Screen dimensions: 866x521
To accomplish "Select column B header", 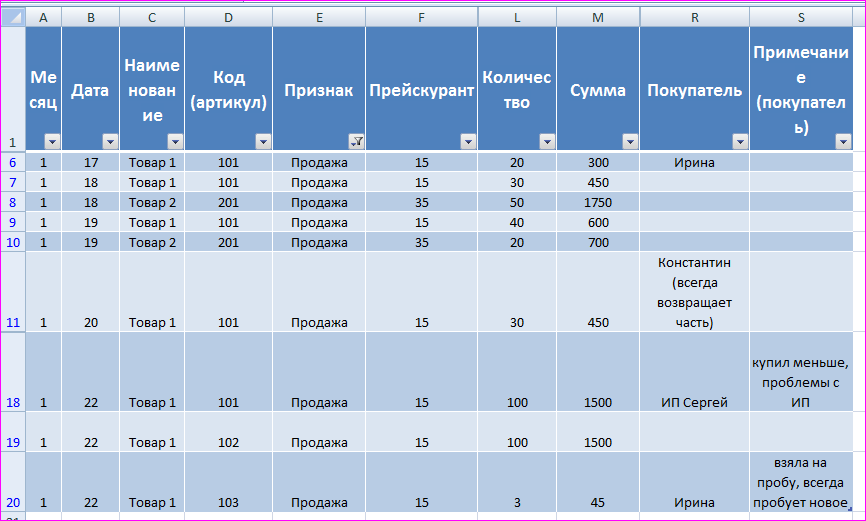I will click(x=91, y=18).
